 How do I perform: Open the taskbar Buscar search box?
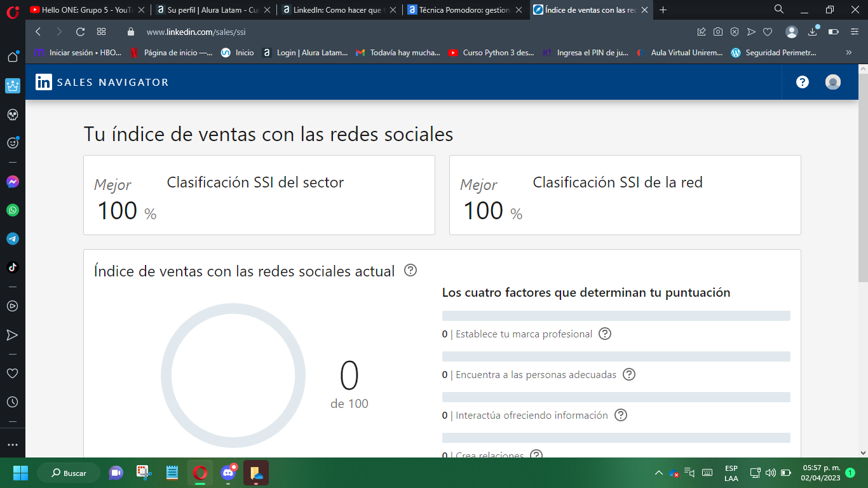point(69,473)
